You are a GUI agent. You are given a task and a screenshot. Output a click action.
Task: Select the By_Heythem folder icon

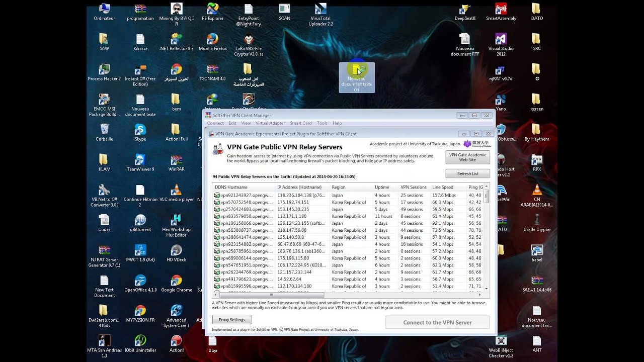click(x=537, y=133)
